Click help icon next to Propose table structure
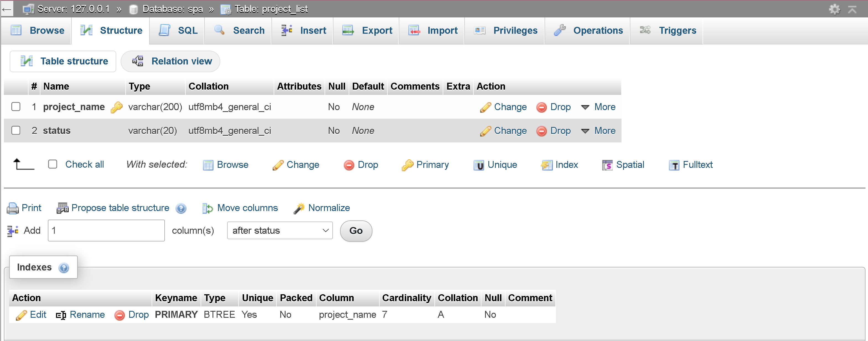The width and height of the screenshot is (868, 341). point(181,209)
